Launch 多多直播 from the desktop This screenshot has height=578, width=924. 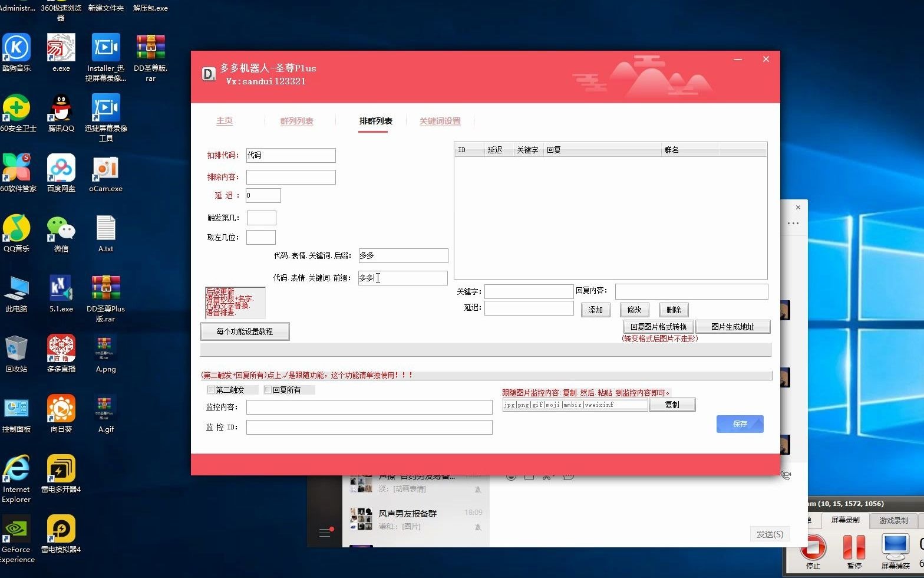click(61, 353)
